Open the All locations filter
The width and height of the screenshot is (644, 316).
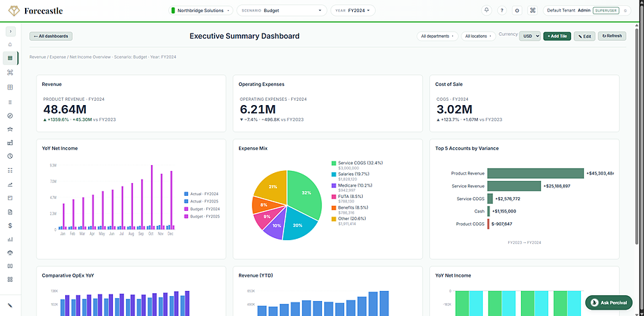479,36
